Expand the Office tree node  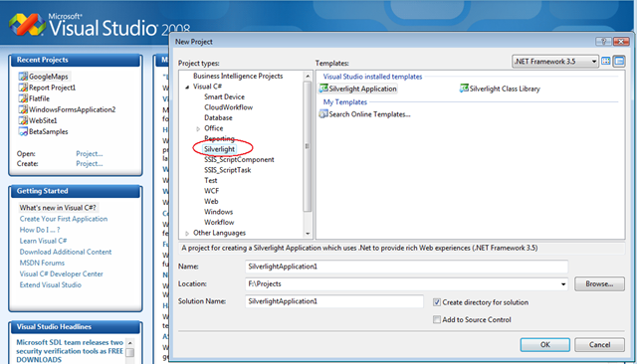[198, 128]
